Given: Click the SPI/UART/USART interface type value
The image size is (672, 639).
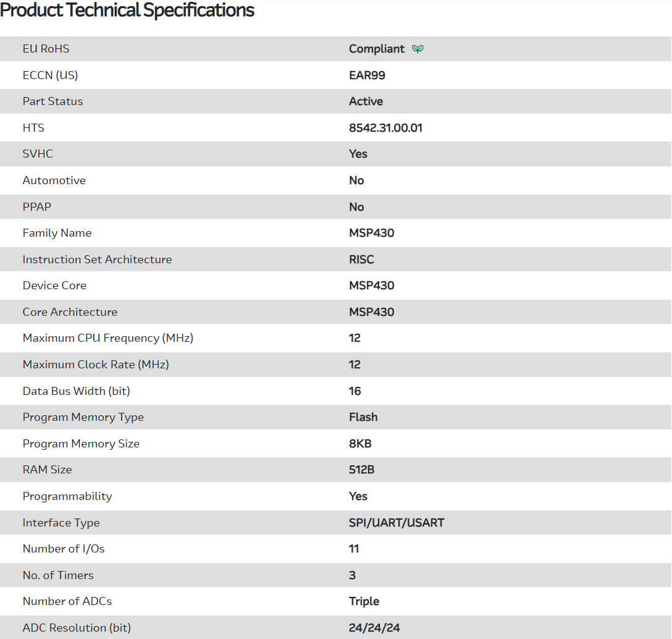Looking at the screenshot, I should [x=397, y=523].
